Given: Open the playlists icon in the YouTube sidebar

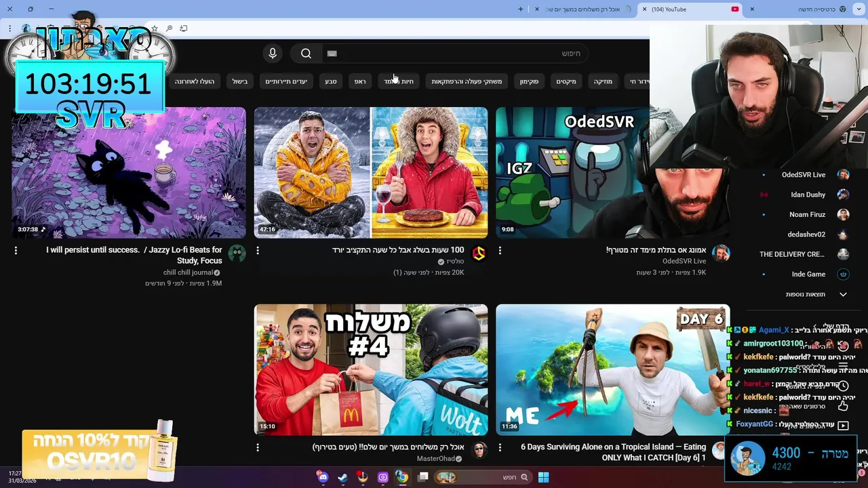Looking at the screenshot, I should (843, 366).
